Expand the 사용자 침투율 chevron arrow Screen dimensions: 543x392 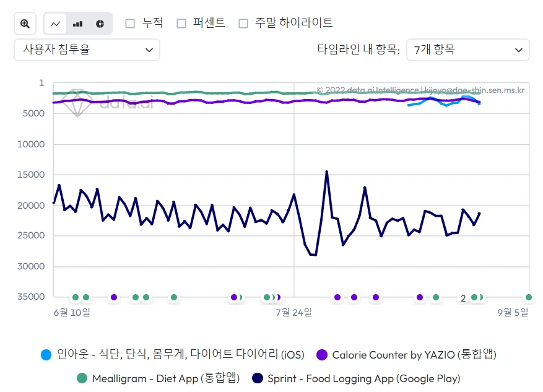click(x=150, y=50)
